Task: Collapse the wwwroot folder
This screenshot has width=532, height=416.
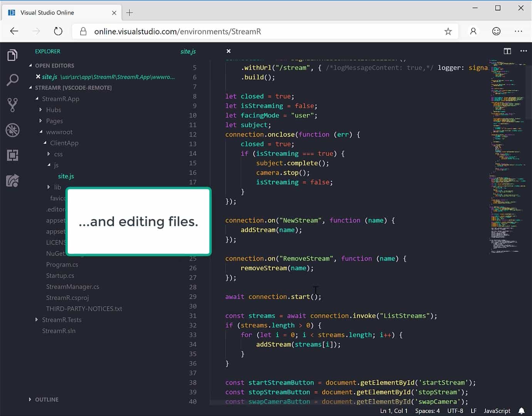Action: [59, 132]
